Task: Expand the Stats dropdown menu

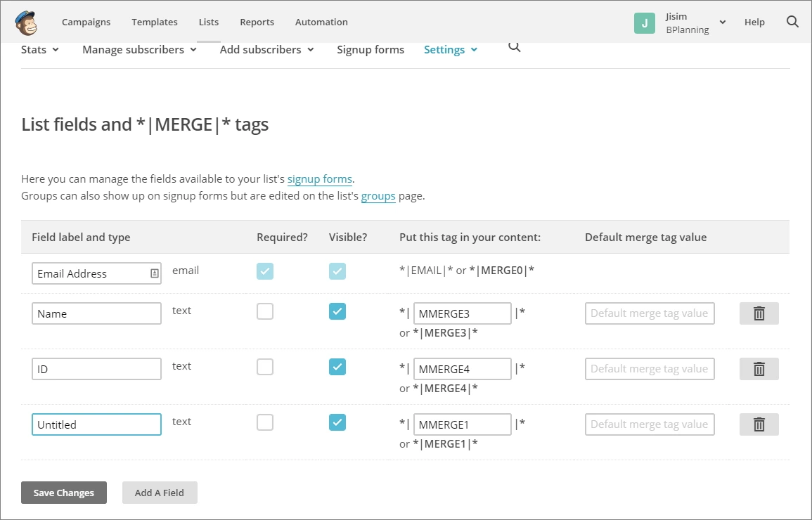Action: [x=40, y=50]
